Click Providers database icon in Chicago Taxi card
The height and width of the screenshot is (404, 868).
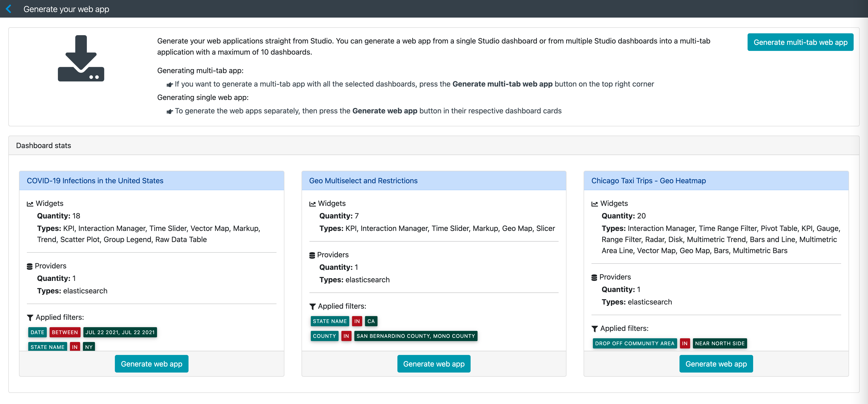point(594,277)
